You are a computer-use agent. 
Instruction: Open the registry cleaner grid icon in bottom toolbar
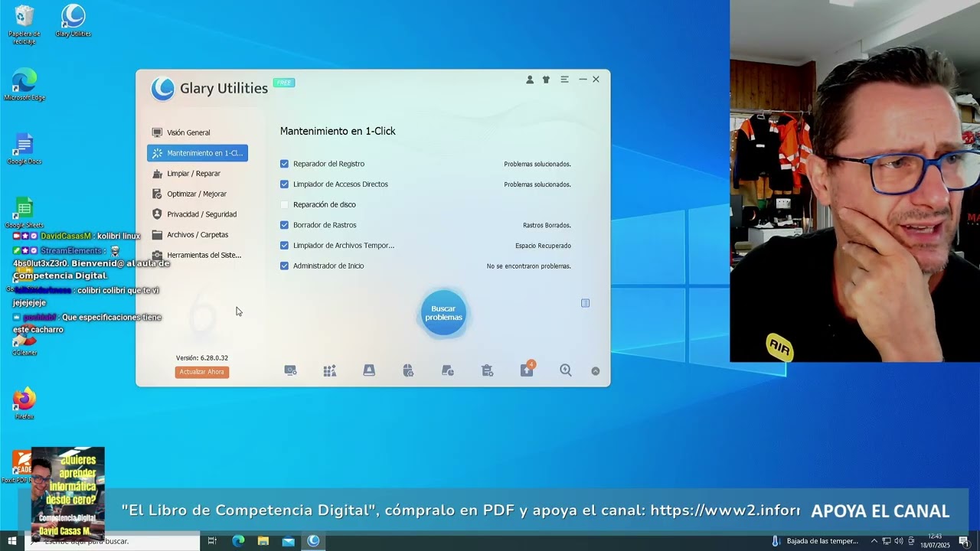coord(330,370)
